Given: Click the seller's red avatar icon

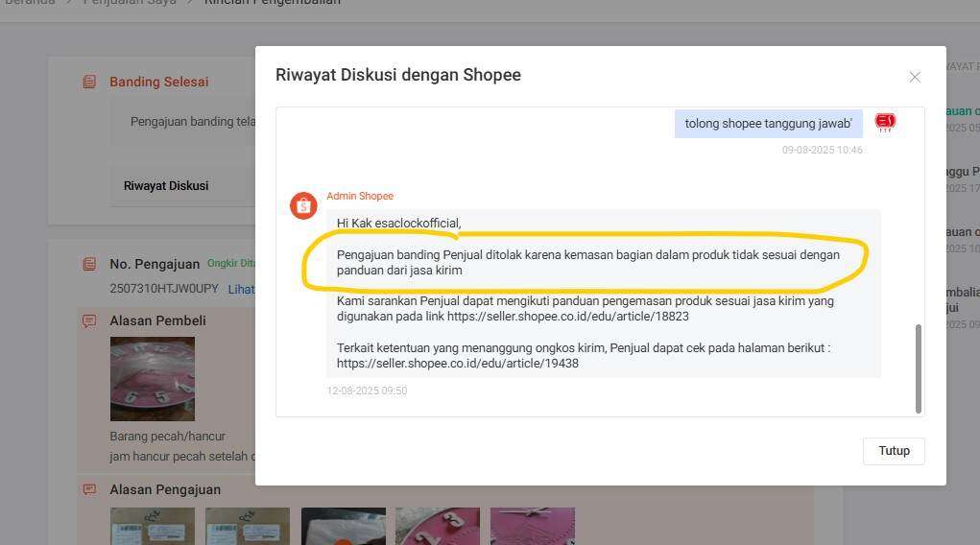Looking at the screenshot, I should point(885,122).
